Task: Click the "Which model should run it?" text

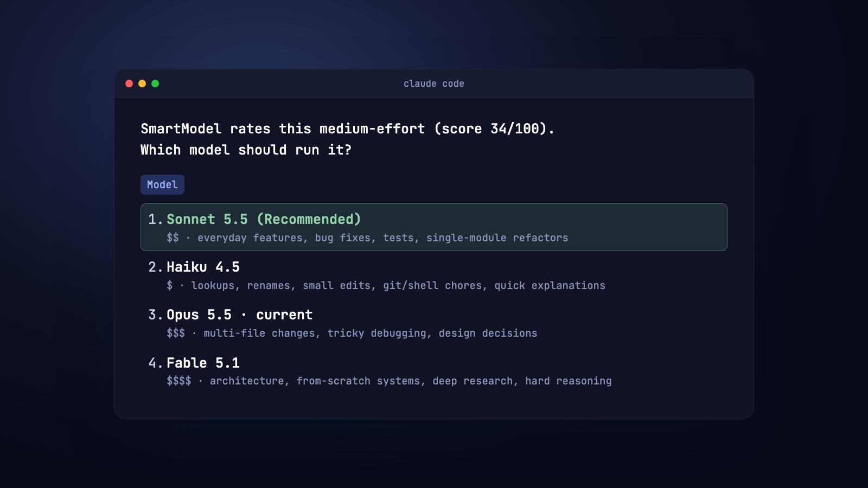Action: click(246, 150)
